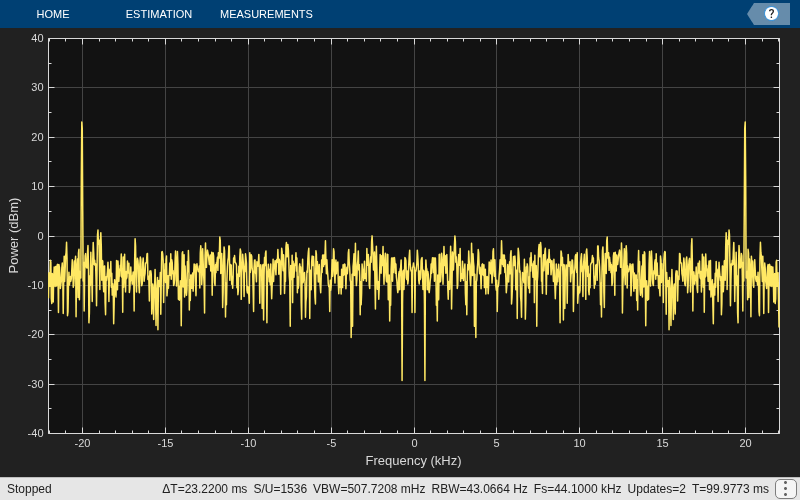The height and width of the screenshot is (500, 800).
Task: Click the ΔT=23.2200 ms readout
Action: (x=205, y=489)
